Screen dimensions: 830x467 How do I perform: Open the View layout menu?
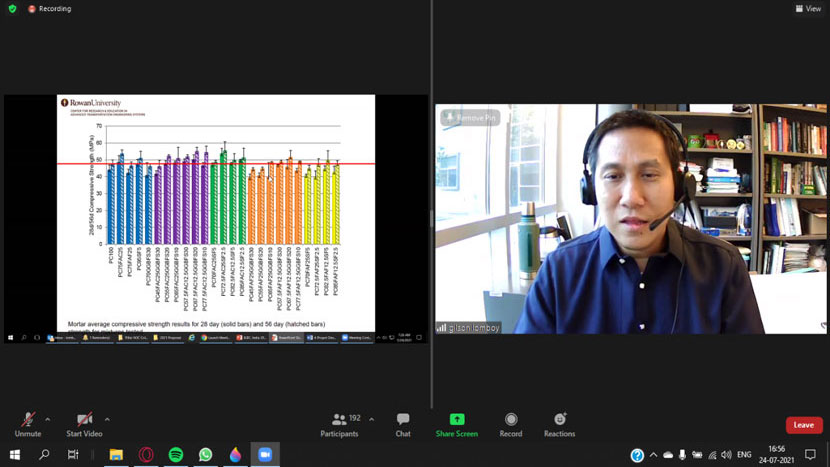(808, 9)
